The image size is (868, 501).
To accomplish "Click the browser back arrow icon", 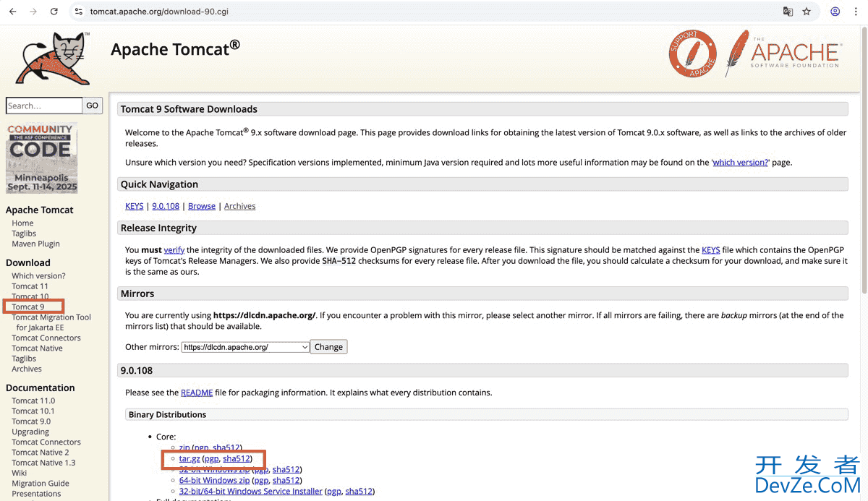I will (12, 12).
